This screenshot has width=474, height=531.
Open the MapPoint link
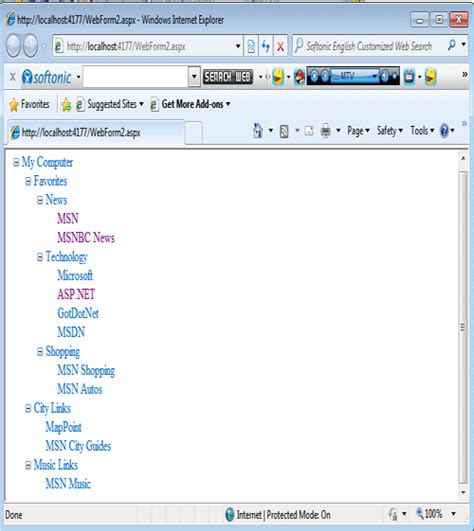pos(63,427)
